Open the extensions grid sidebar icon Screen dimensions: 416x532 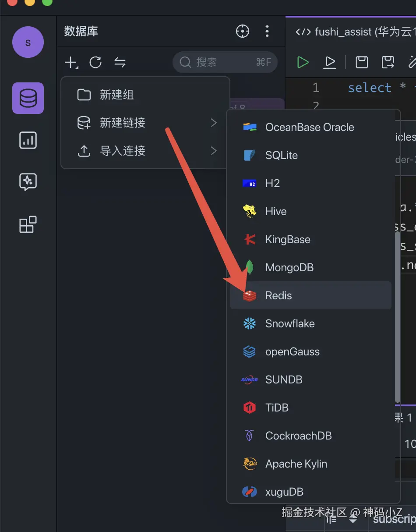click(28, 224)
